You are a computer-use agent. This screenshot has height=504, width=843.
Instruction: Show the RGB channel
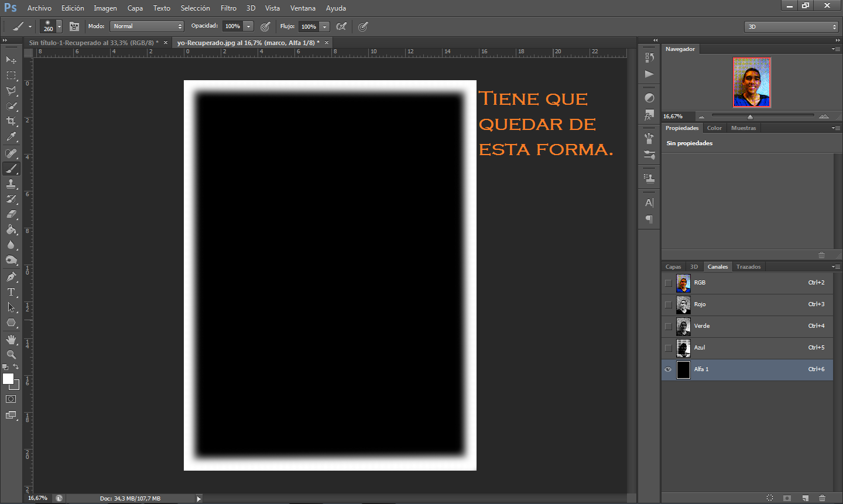[x=668, y=283]
